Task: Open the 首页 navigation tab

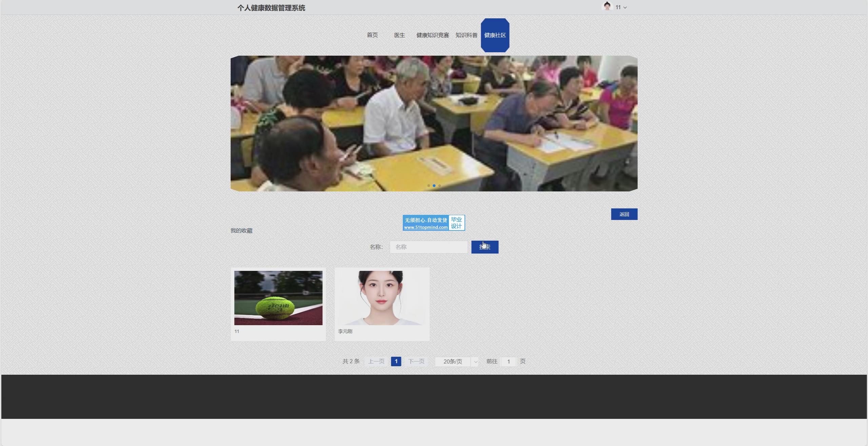Action: [372, 35]
